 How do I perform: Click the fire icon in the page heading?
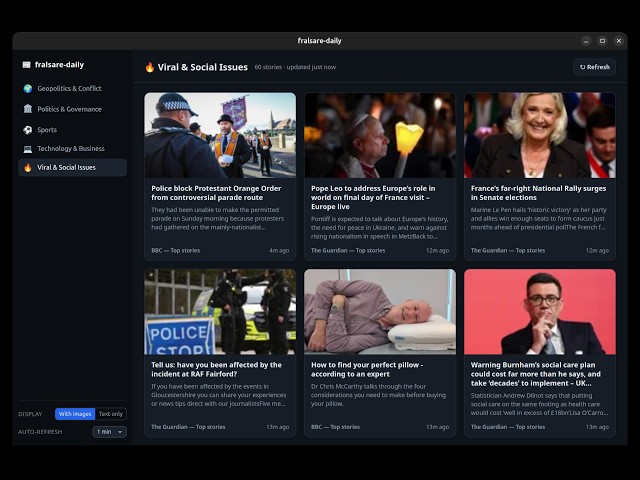click(x=150, y=67)
